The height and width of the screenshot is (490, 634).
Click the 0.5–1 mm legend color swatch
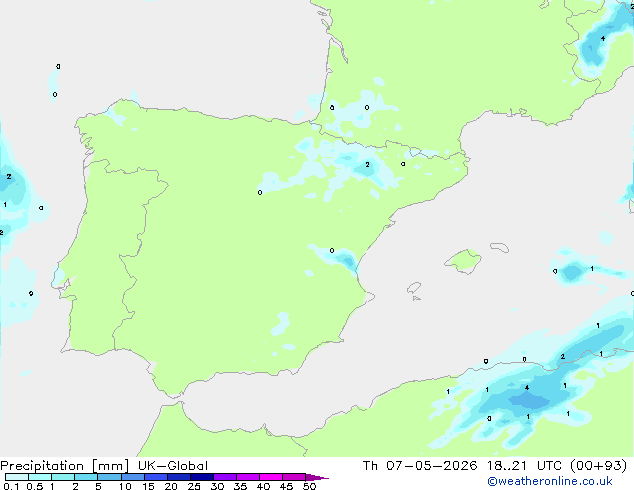point(40,477)
